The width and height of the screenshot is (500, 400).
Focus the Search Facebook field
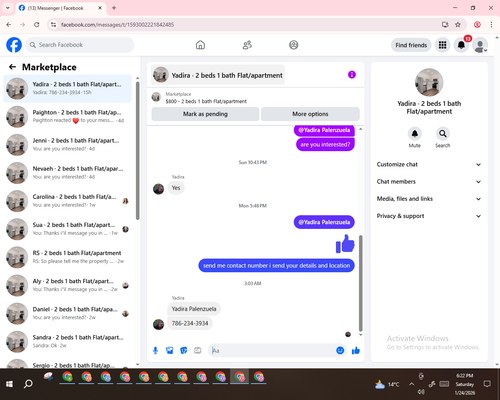[80, 45]
